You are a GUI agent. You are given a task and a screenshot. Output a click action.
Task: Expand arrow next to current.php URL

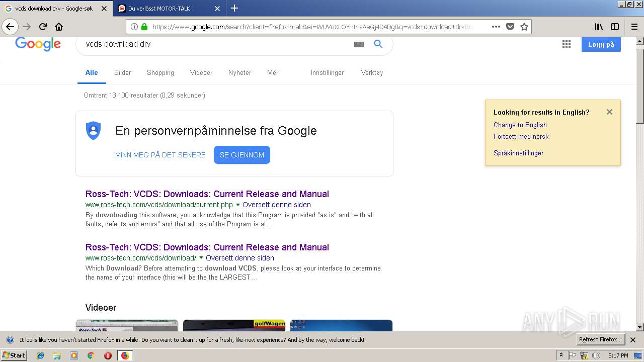point(237,205)
